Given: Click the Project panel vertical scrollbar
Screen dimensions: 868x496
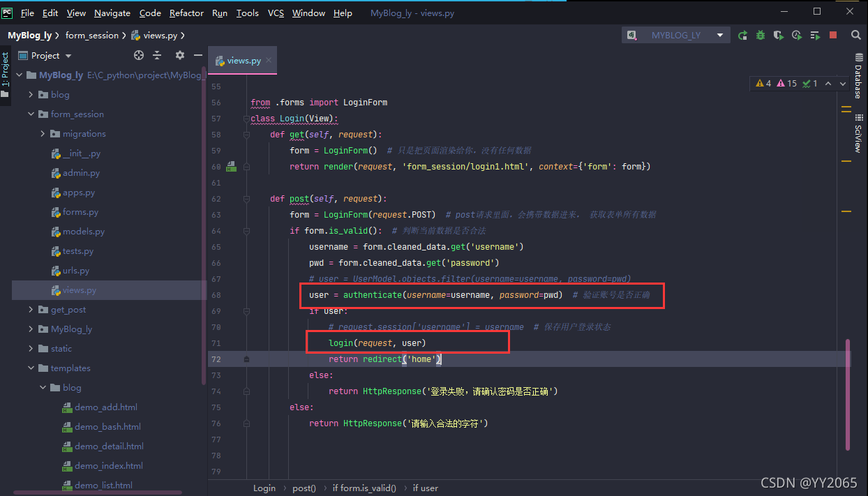Looking at the screenshot, I should click(x=204, y=227).
